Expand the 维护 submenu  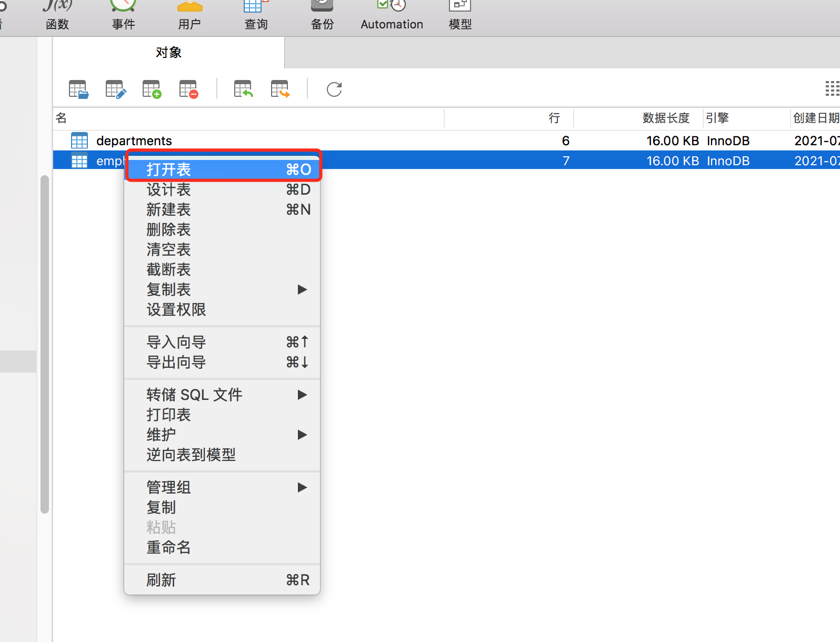(x=222, y=435)
